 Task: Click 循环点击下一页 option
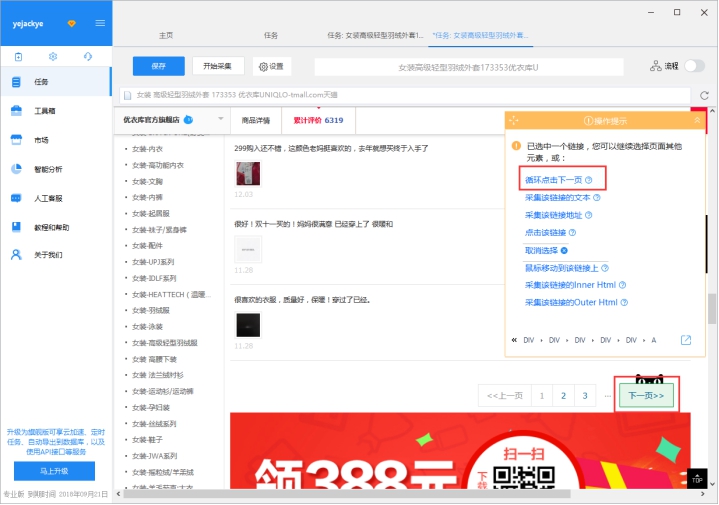coord(553,180)
